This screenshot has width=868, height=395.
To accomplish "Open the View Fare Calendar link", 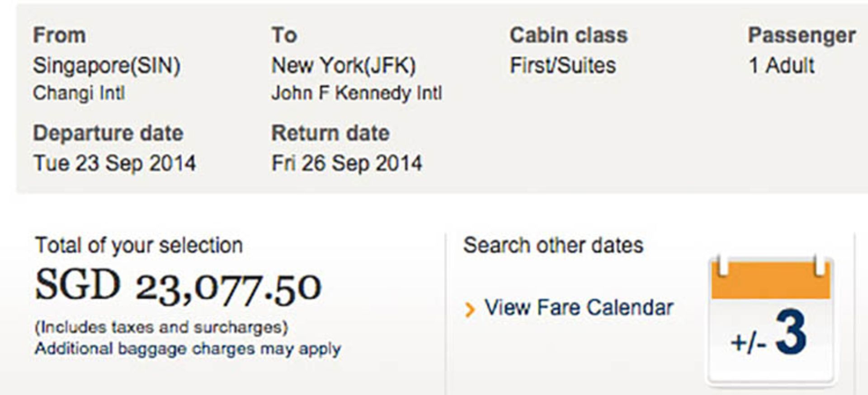I will click(x=579, y=308).
